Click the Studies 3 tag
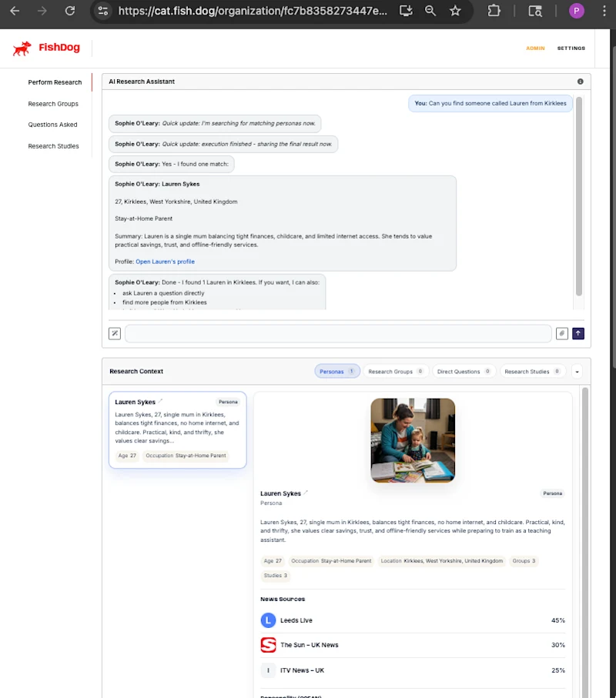 (x=275, y=576)
